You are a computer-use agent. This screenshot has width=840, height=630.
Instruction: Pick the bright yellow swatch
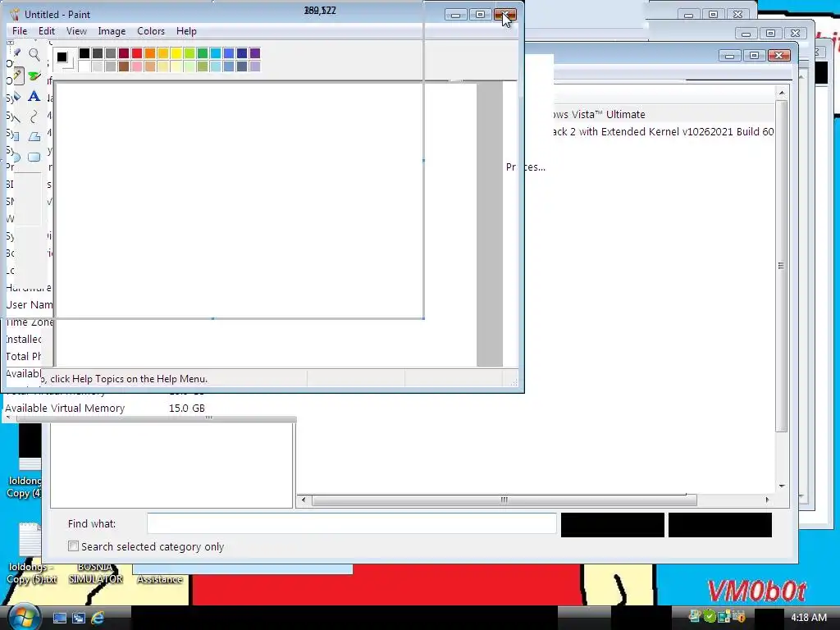176,53
